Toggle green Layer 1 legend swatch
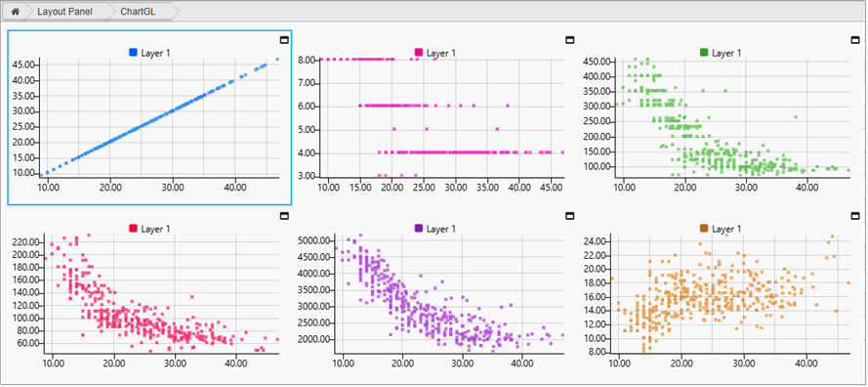 (704, 53)
